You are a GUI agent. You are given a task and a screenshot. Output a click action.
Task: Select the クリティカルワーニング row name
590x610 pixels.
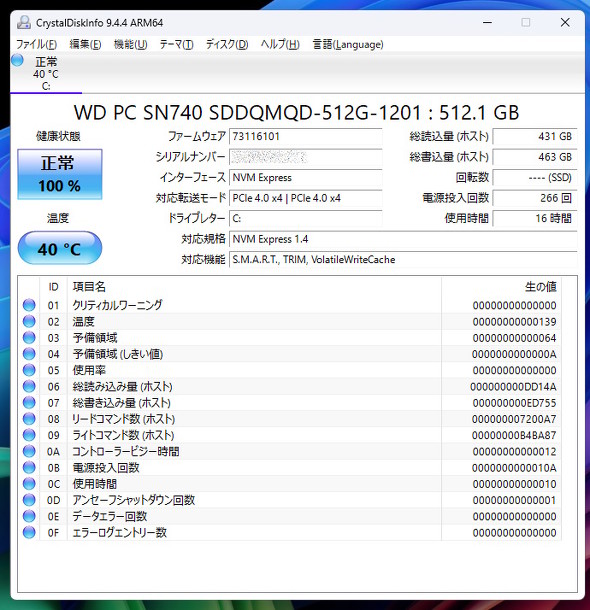(x=117, y=305)
